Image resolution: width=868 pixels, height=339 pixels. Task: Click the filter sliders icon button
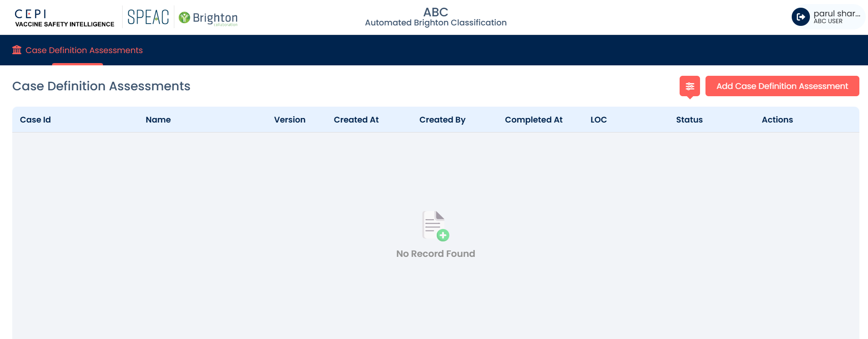click(x=690, y=86)
